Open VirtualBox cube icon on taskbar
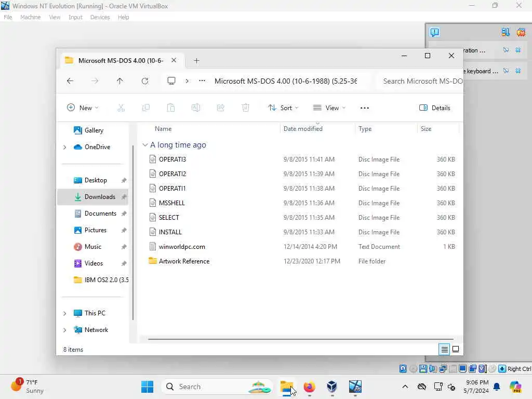This screenshot has height=399, width=532. click(x=332, y=387)
